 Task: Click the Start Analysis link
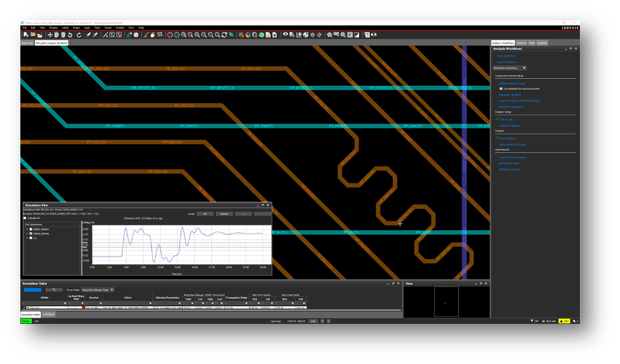point(507,138)
